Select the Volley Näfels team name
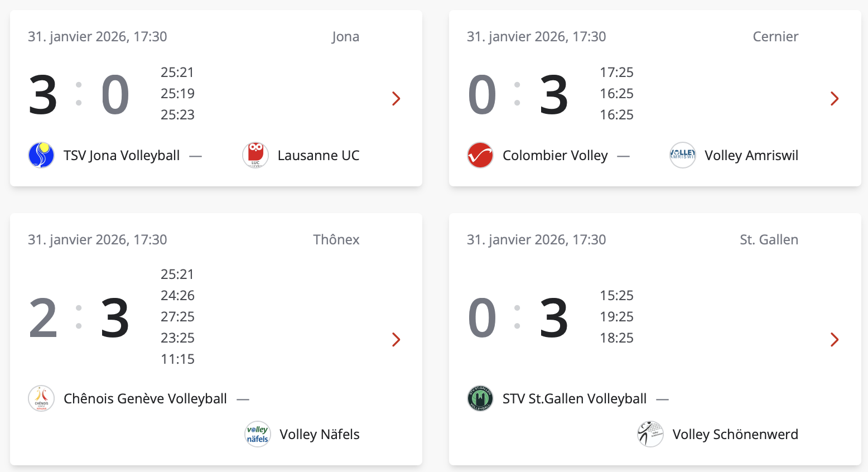The width and height of the screenshot is (868, 472). pyautogui.click(x=319, y=434)
